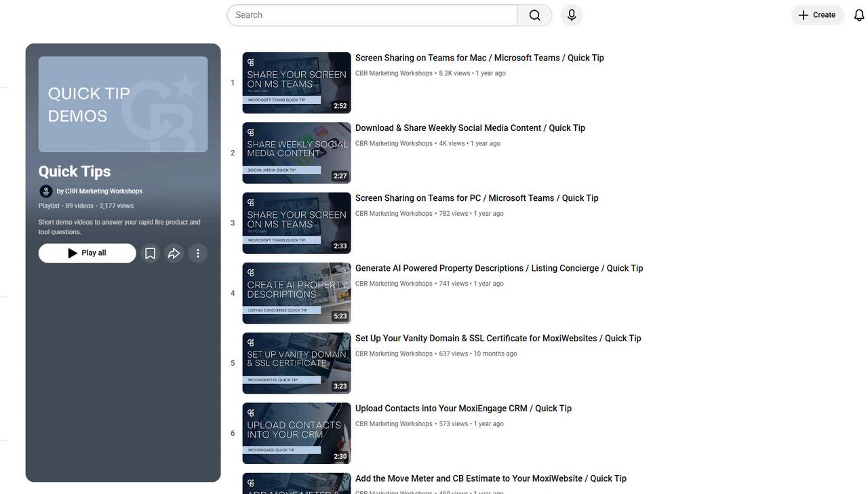
Task: Open Screen Sharing on Teams for PC thumbnail
Action: coord(297,223)
